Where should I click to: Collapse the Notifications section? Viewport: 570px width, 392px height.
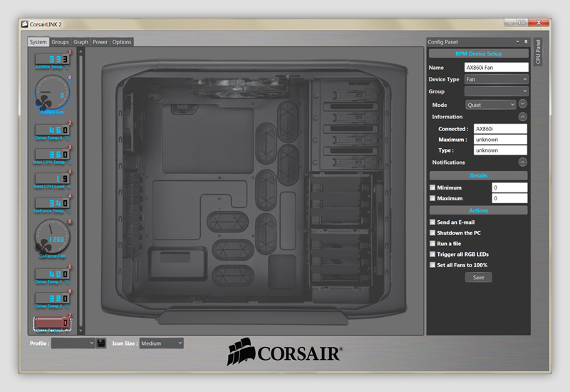click(522, 163)
